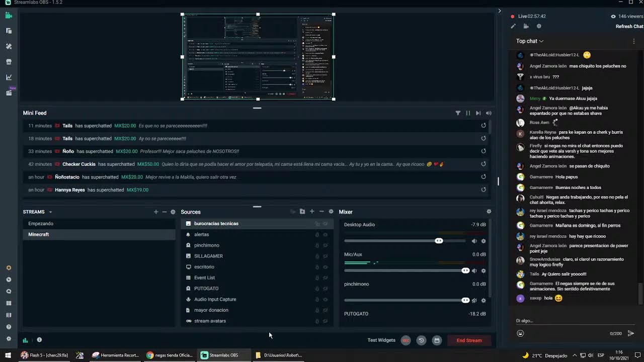Screen dimensions: 644x362
Task: Toggle visibility of alertas source
Action: tap(326, 234)
